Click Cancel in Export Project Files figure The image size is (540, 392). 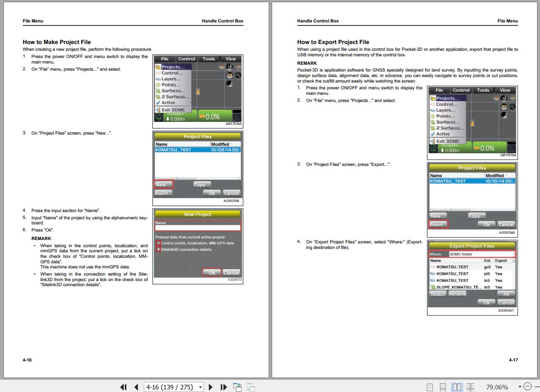pyautogui.click(x=506, y=303)
